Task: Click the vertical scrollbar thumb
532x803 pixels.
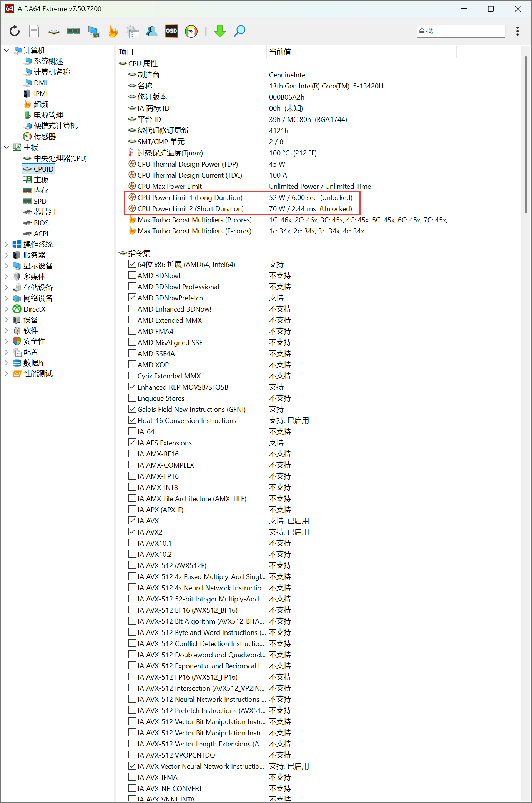Action: pos(525,134)
